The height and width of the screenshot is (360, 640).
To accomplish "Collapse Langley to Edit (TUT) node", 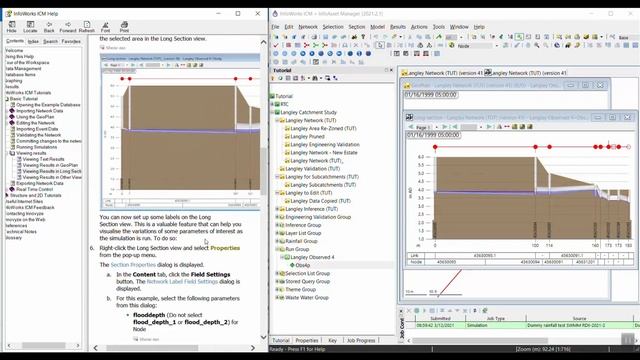I will point(277,193).
